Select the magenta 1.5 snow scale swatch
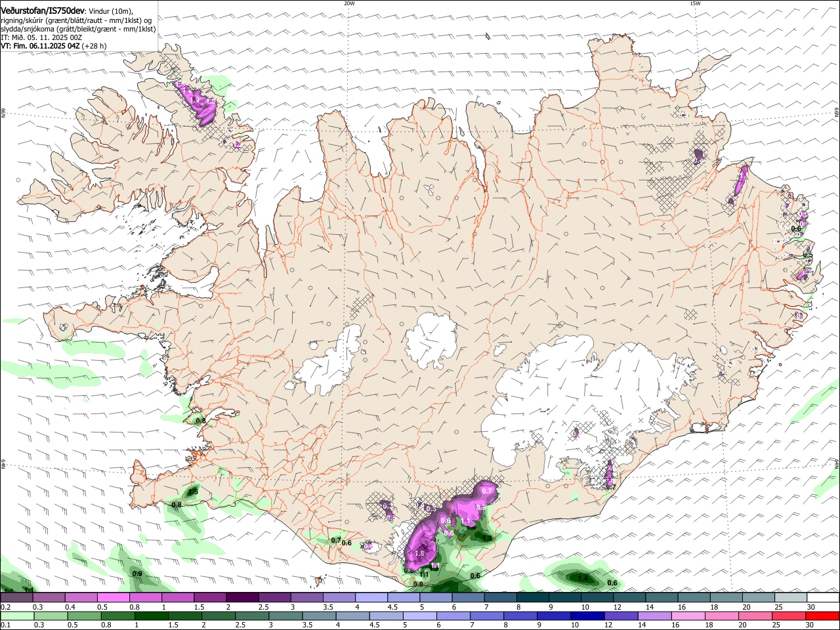The image size is (840, 630). click(209, 598)
